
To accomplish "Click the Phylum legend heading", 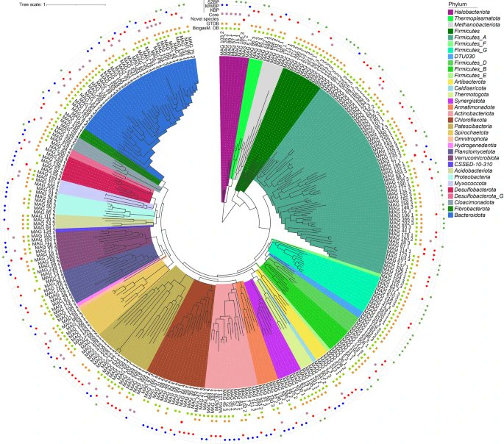I will click(x=458, y=4).
